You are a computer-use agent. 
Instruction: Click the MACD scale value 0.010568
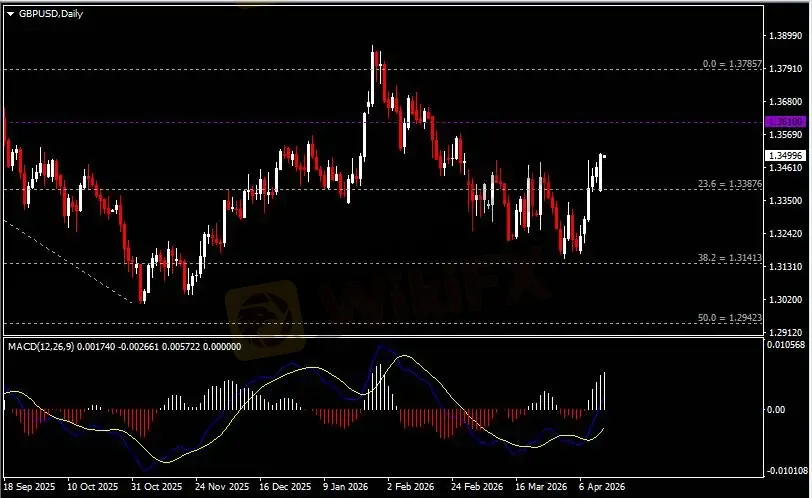(x=786, y=345)
